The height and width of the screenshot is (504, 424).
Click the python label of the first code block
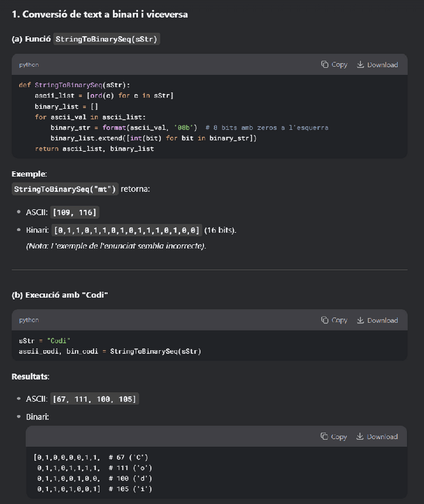coord(29,64)
